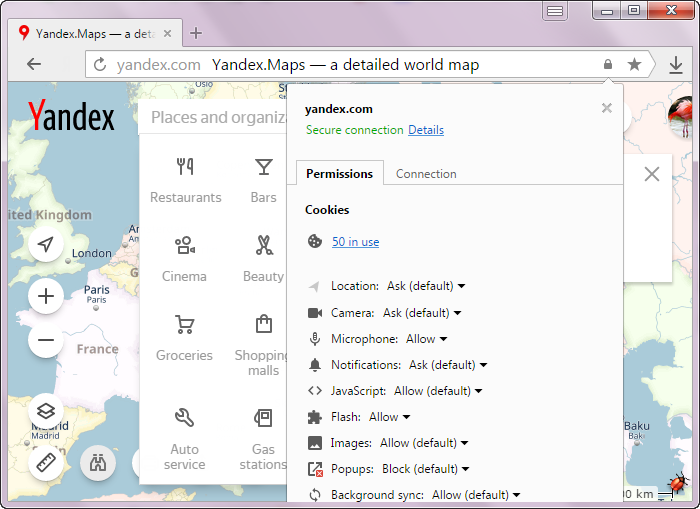Viewport: 700px width, 509px height.
Task: Click the padlock icon in address bar
Action: pyautogui.click(x=608, y=64)
